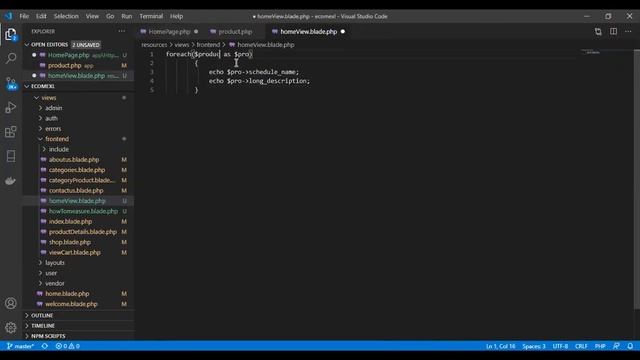Open the Docker view icon
This screenshot has height=360, width=640.
(x=11, y=180)
